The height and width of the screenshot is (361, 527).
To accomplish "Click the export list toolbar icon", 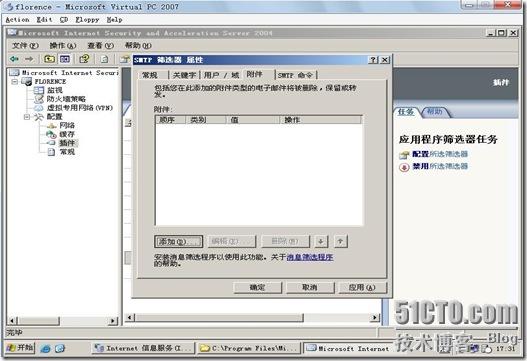I will tap(105, 59).
